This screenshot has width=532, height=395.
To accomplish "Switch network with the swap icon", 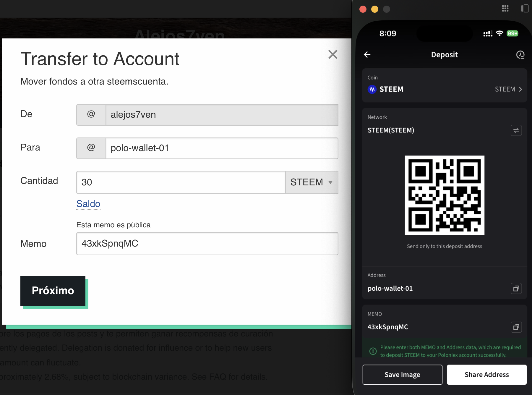I will click(x=516, y=130).
